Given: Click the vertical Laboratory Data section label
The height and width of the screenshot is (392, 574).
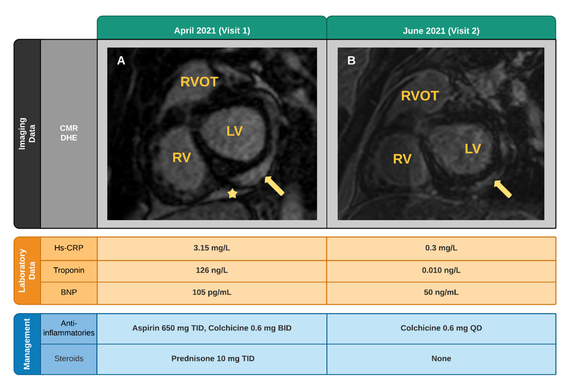Looking at the screenshot, I should tap(27, 270).
